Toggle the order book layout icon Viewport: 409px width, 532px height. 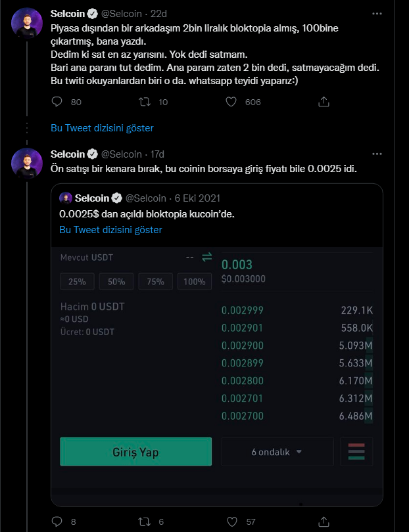pyautogui.click(x=357, y=452)
